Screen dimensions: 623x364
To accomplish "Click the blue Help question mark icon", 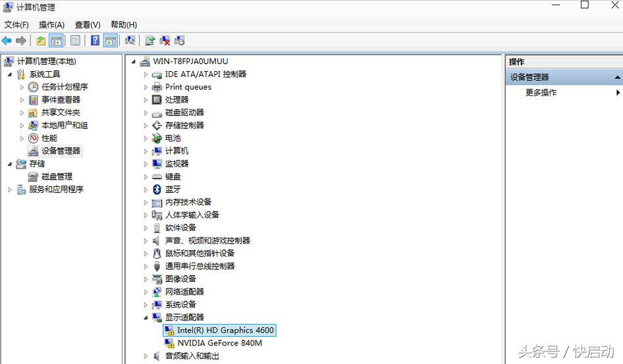I will (95, 41).
